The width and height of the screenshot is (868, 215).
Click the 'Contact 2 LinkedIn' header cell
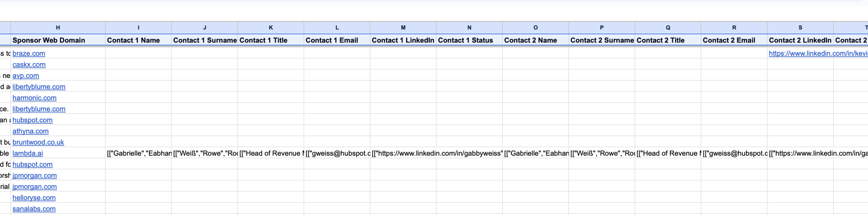point(800,40)
